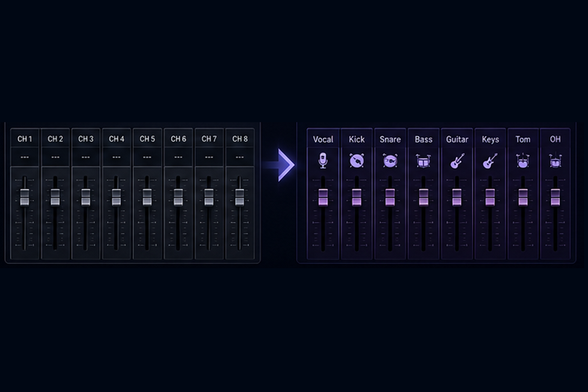The height and width of the screenshot is (392, 588).
Task: Adjust the CH 3 fader handle
Action: 86,197
